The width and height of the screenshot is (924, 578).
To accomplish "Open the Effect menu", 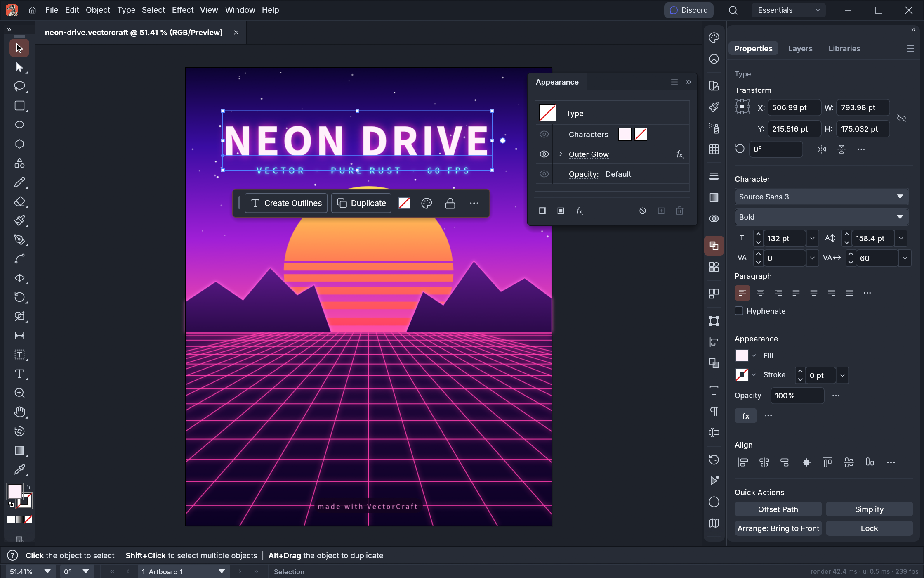I will (x=182, y=10).
